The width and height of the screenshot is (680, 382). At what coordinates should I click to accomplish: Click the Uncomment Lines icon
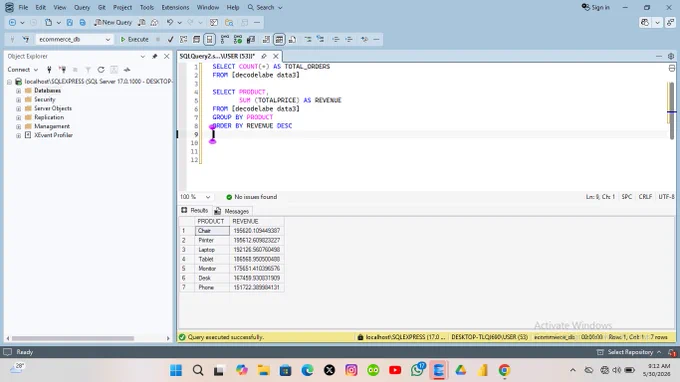[320, 39]
